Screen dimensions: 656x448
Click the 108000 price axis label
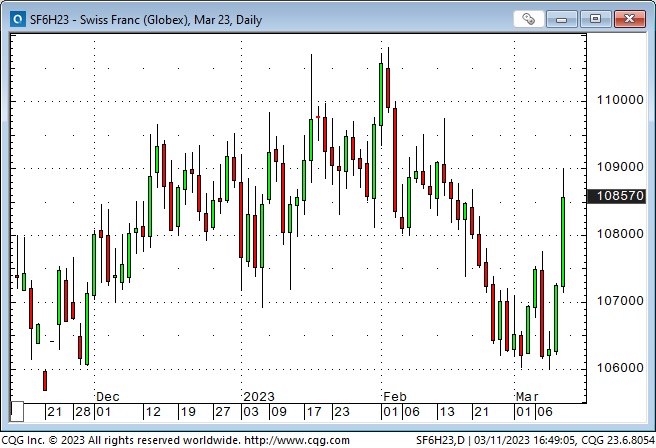(x=620, y=234)
